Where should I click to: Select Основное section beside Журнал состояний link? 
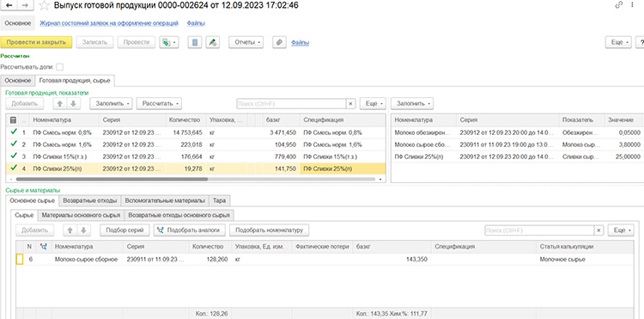[18, 23]
